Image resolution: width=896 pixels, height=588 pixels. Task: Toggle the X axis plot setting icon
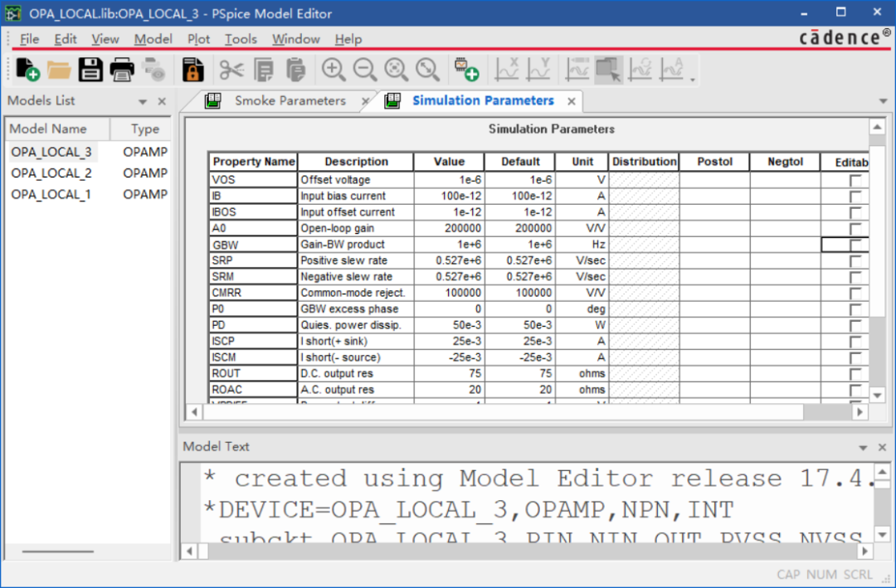[507, 70]
